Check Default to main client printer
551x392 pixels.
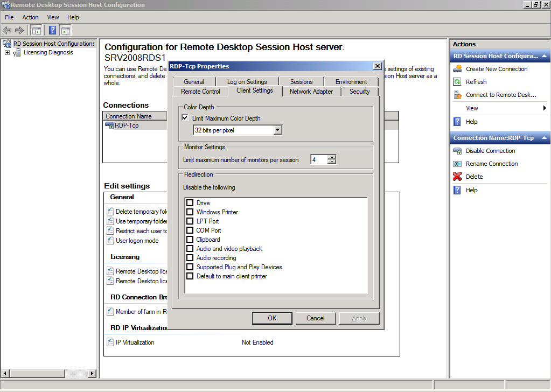pos(190,276)
